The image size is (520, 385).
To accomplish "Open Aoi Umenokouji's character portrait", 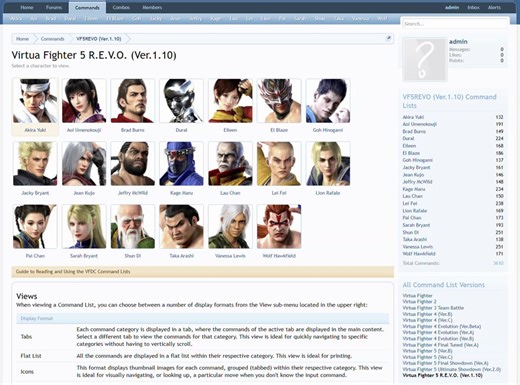I will click(x=84, y=101).
